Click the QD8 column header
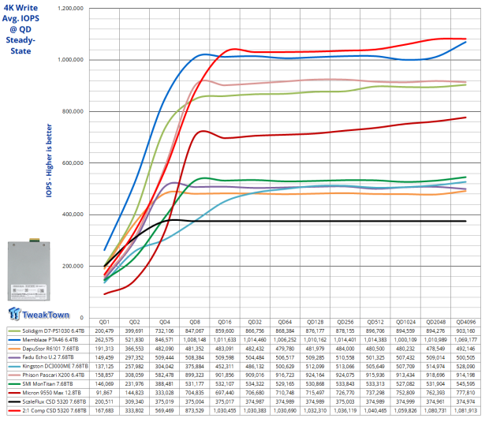 click(195, 322)
